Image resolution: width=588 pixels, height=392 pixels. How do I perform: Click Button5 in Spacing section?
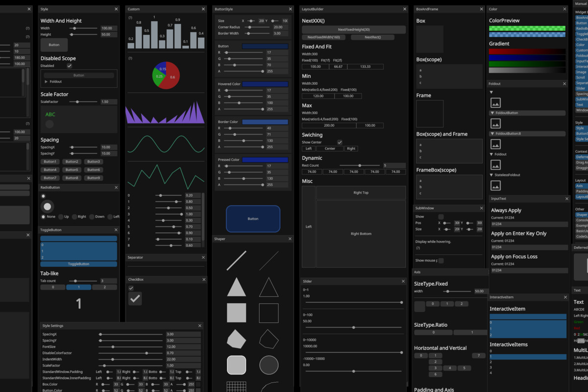click(x=72, y=170)
